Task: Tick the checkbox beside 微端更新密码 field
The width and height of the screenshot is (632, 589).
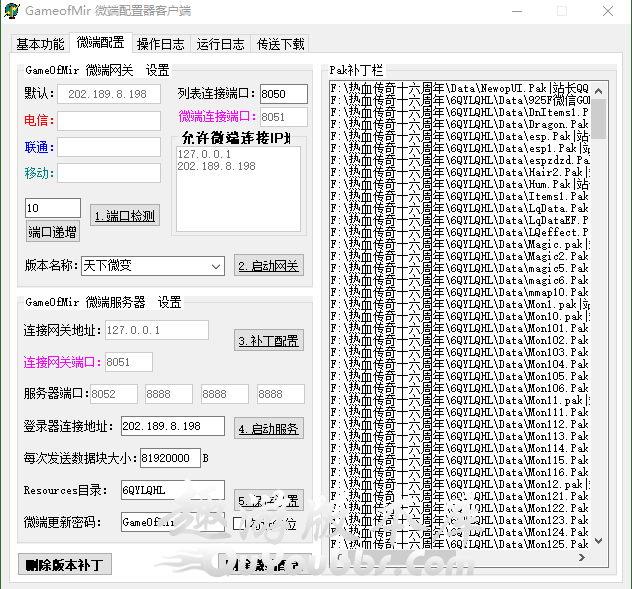Action: click(x=239, y=523)
